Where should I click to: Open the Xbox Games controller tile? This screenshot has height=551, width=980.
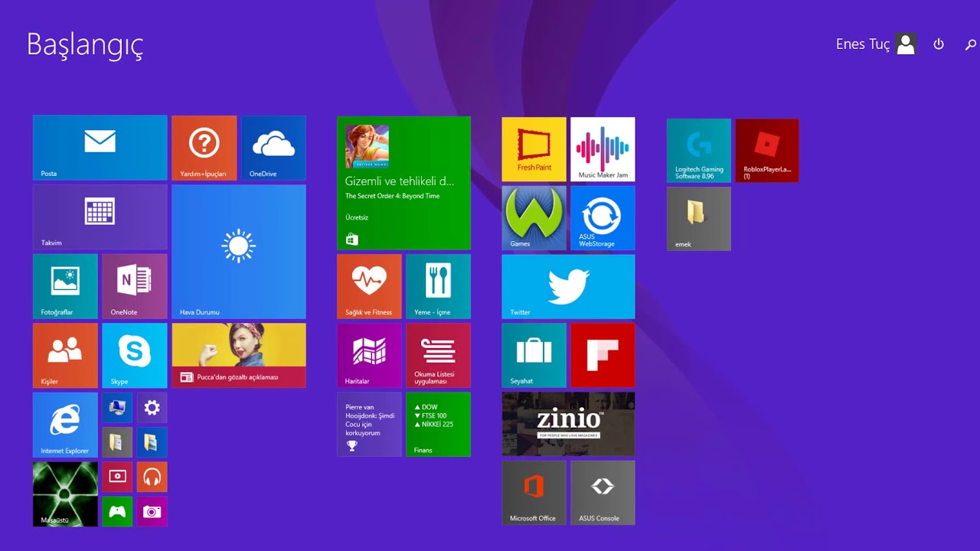pos(117,512)
